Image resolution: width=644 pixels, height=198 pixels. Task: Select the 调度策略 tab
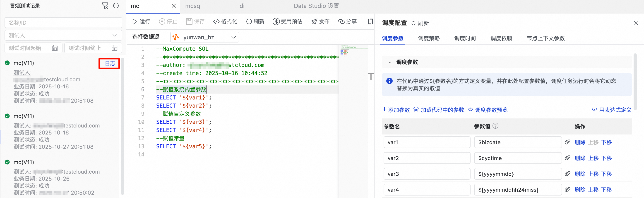(429, 38)
